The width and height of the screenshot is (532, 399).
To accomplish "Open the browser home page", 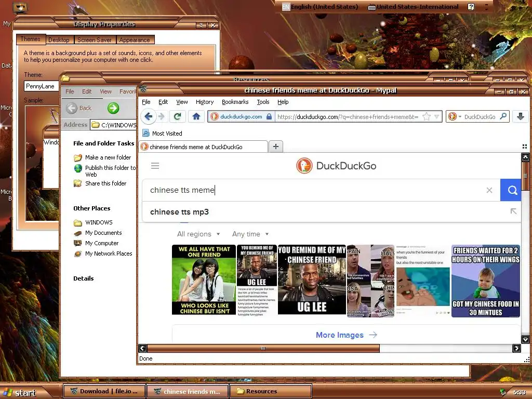I will coord(196,117).
